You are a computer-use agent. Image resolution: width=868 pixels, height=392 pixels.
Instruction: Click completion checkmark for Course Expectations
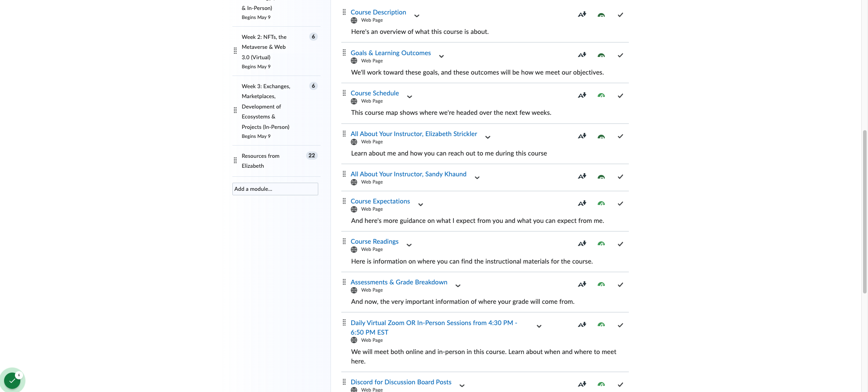point(620,203)
